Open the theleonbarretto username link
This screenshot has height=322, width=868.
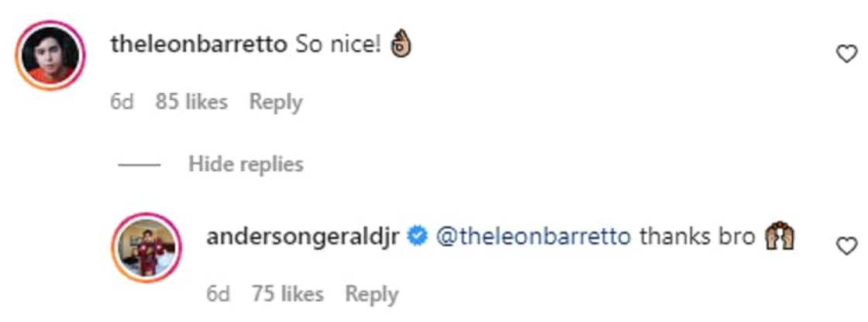199,46
